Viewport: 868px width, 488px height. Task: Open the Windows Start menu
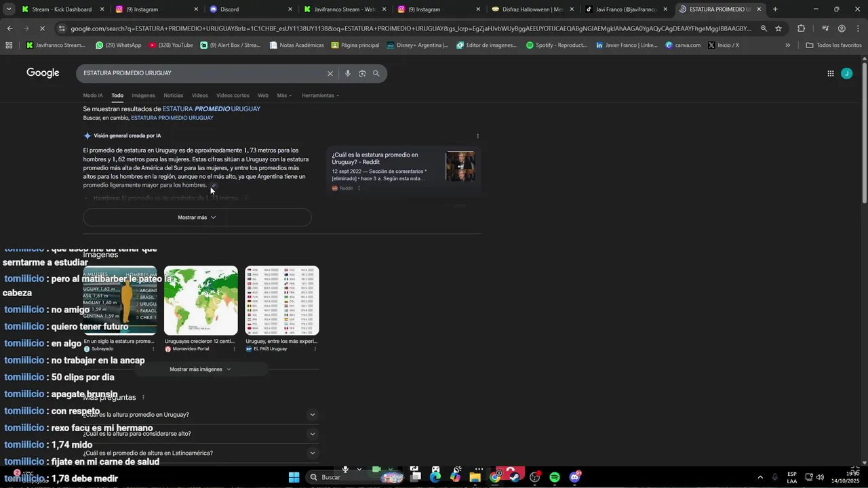[x=294, y=477]
